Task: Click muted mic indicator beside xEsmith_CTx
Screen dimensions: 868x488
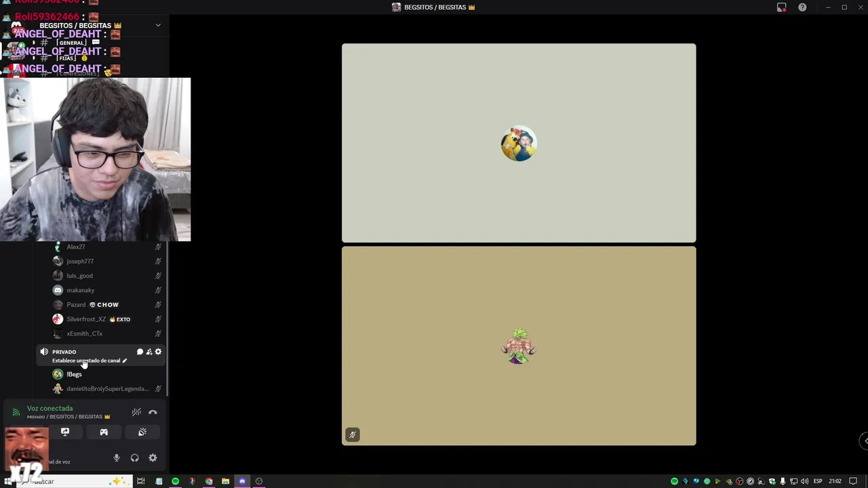Action: tap(158, 333)
